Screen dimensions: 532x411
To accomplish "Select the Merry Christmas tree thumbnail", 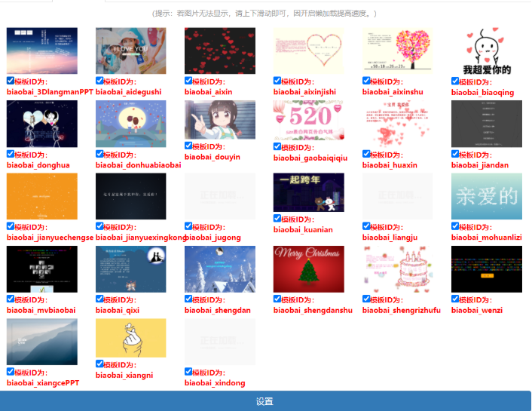I will (308, 268).
